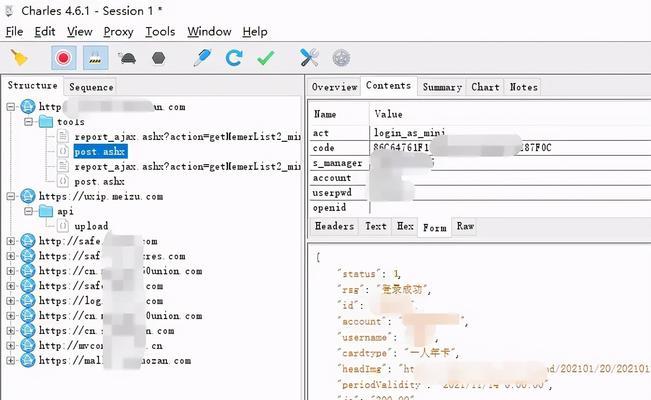Collapse the api folder node
The height and width of the screenshot is (400, 651).
pos(28,211)
